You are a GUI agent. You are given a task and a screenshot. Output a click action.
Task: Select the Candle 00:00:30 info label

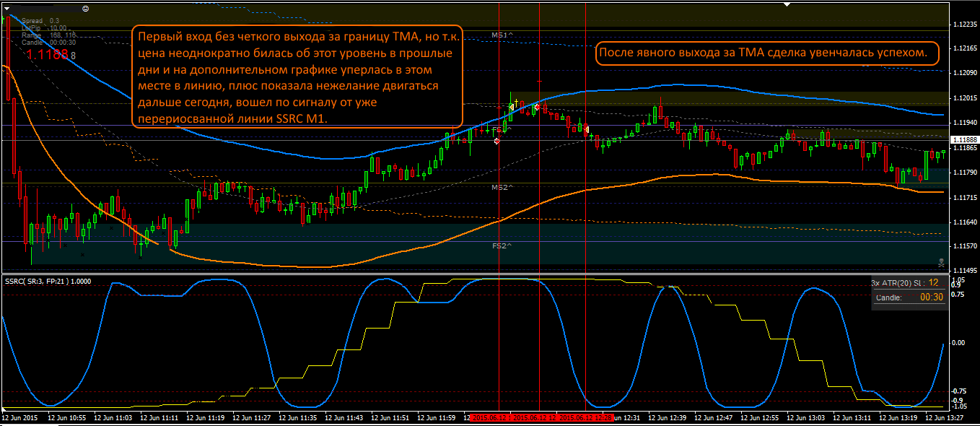(48, 43)
